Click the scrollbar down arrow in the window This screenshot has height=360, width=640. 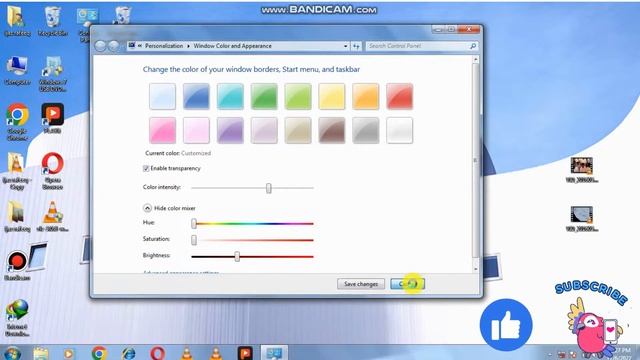point(476,269)
